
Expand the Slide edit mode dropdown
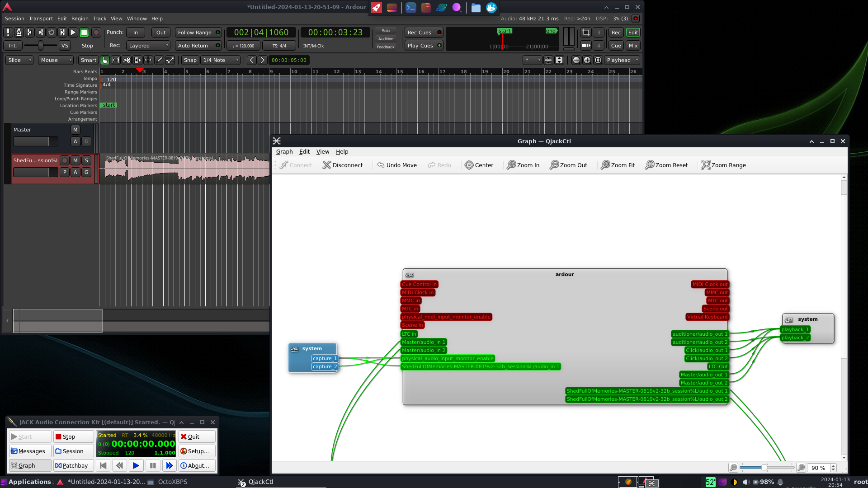pyautogui.click(x=19, y=60)
